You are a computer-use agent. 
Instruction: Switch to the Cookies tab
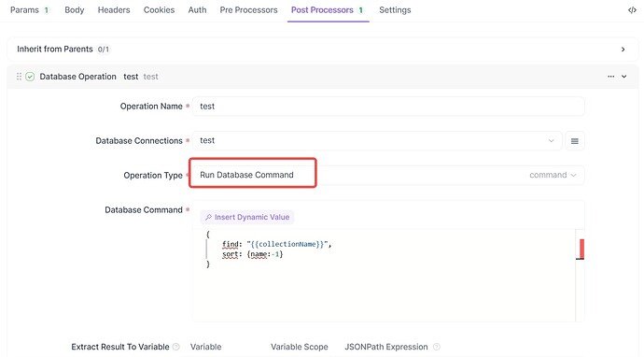pyautogui.click(x=159, y=10)
